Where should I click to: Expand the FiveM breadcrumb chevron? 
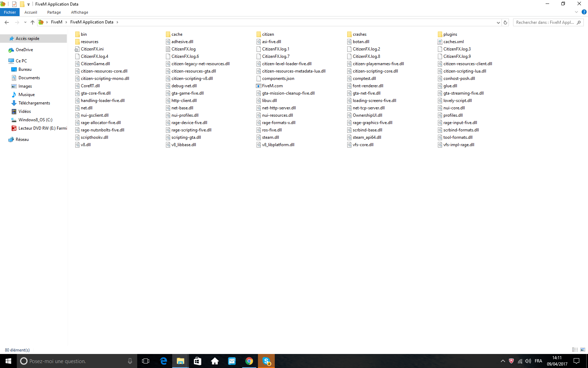coord(66,22)
